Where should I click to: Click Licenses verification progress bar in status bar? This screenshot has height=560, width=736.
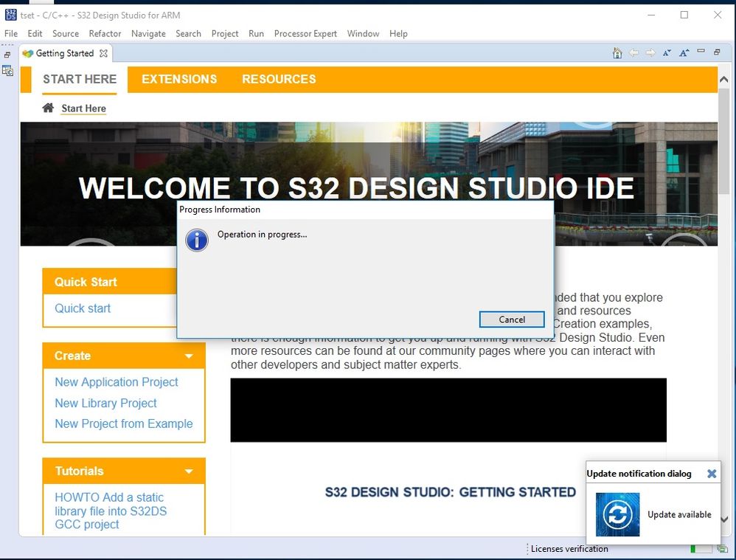701,549
